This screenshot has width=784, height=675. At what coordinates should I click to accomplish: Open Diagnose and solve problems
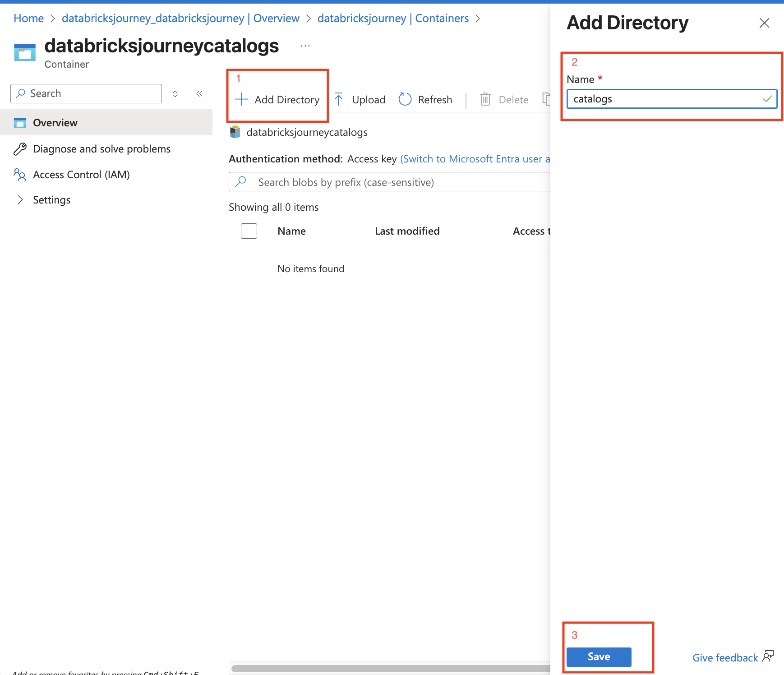click(x=101, y=149)
